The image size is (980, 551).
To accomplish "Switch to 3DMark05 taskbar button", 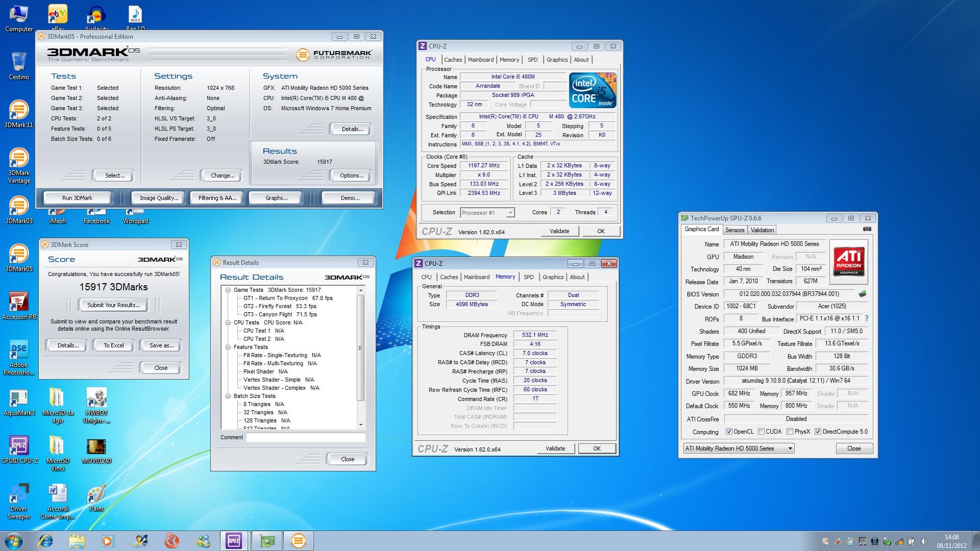I will tap(299, 541).
